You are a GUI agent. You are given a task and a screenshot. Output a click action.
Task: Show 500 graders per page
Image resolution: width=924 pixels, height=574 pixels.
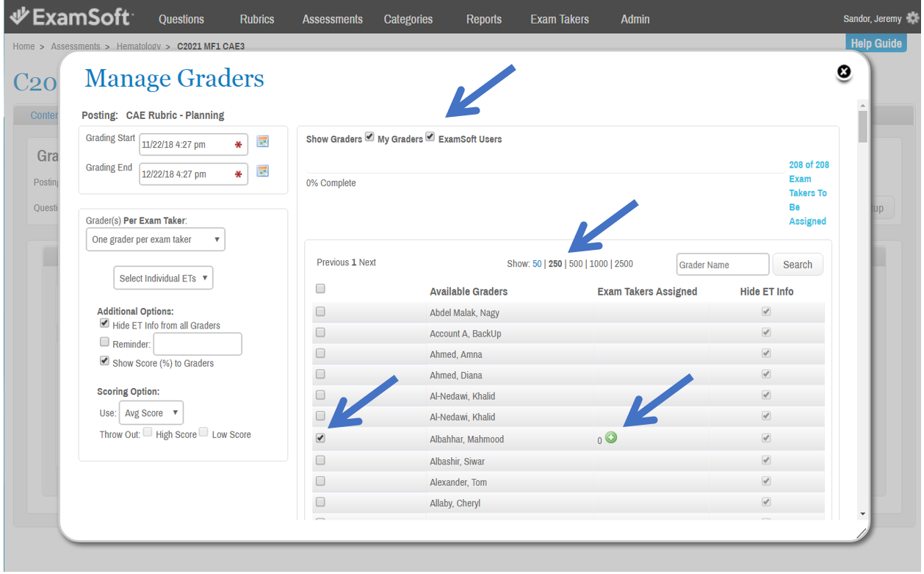576,264
